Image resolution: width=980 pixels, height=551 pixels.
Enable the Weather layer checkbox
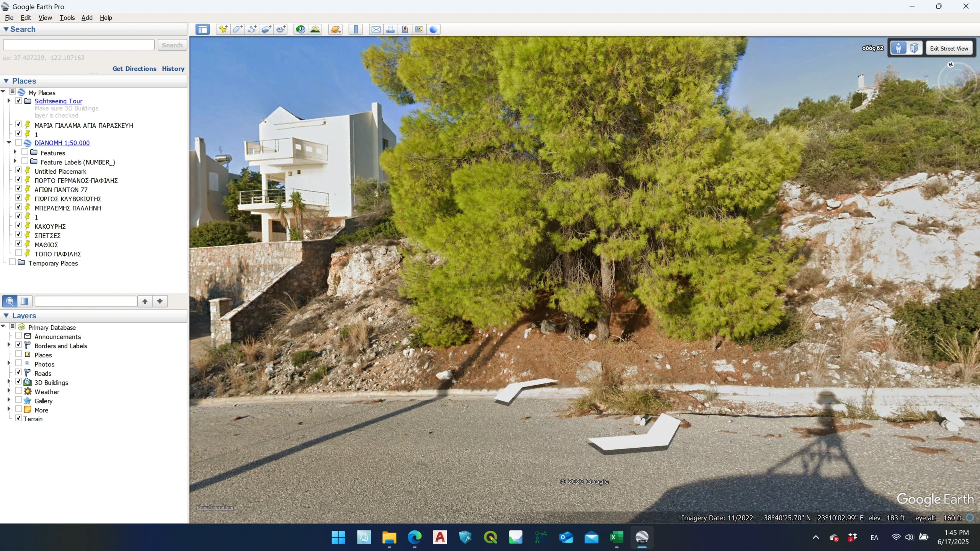[x=18, y=391]
